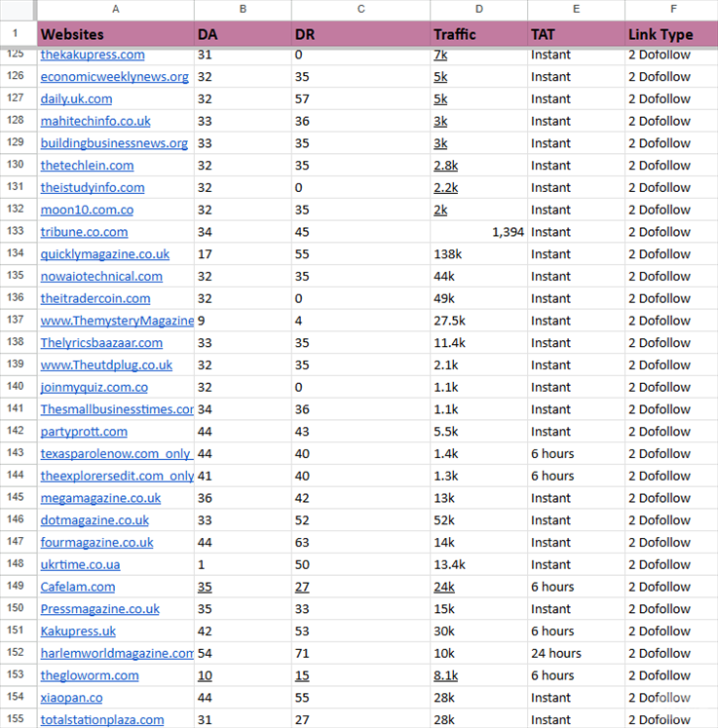Follow the fourmagazine.co.uk link

point(96,542)
